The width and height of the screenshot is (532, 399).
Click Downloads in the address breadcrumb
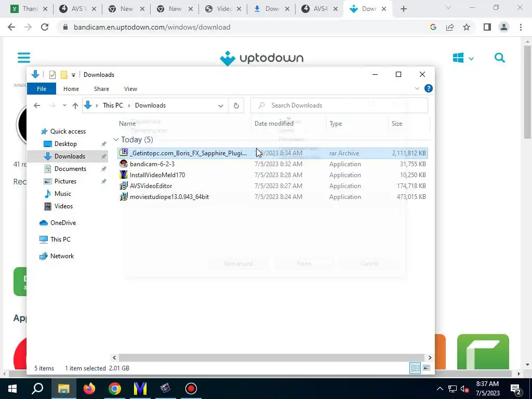pyautogui.click(x=150, y=105)
